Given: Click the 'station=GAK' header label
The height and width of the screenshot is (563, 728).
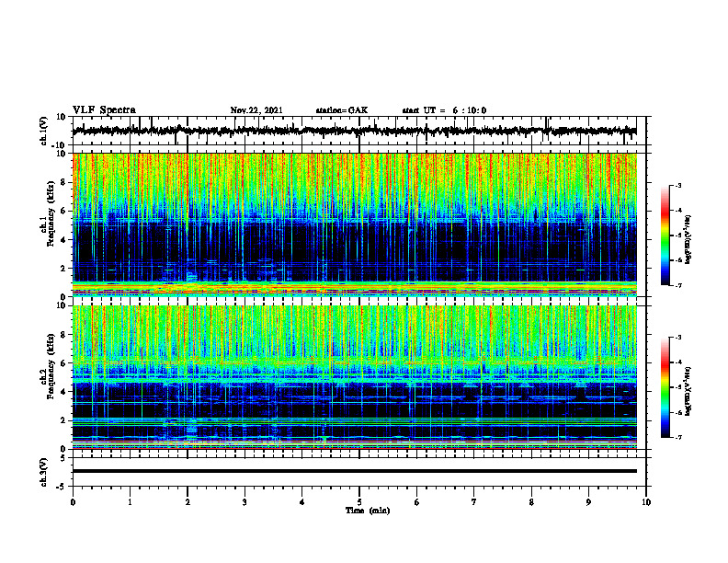Looking at the screenshot, I should pos(342,110).
